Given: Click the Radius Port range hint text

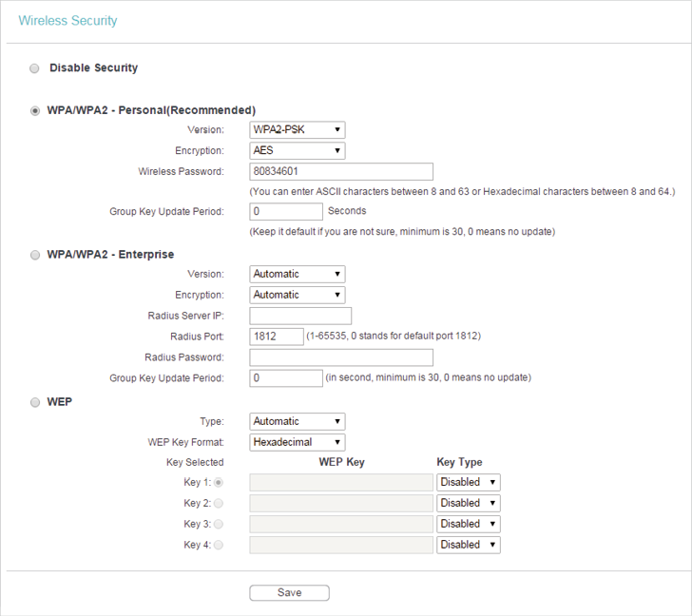Looking at the screenshot, I should [x=394, y=336].
